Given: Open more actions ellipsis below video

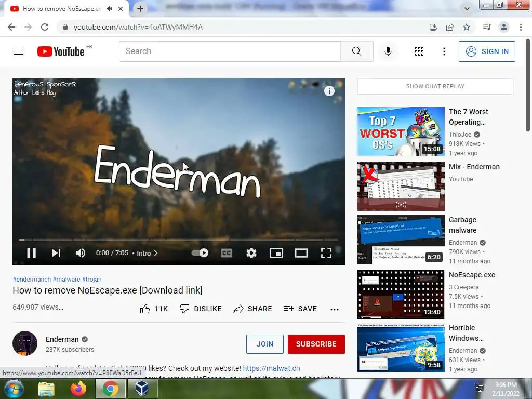Looking at the screenshot, I should 335,309.
